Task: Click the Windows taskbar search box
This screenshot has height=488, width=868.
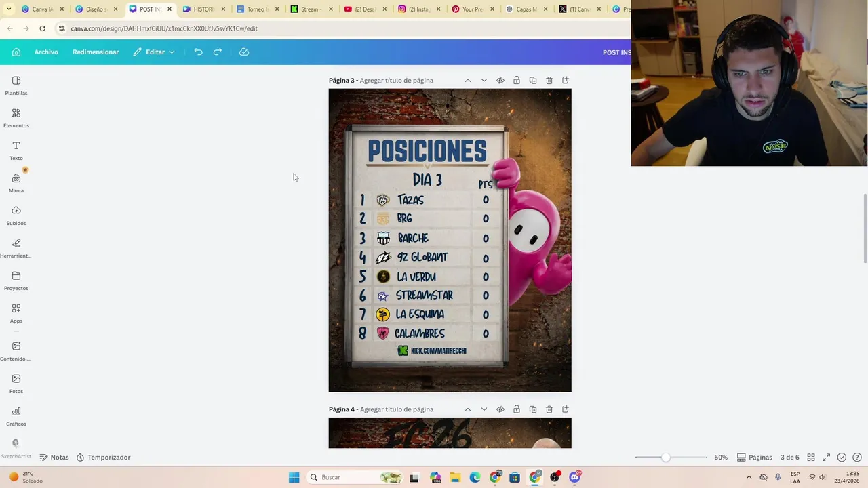Action: pos(355,477)
